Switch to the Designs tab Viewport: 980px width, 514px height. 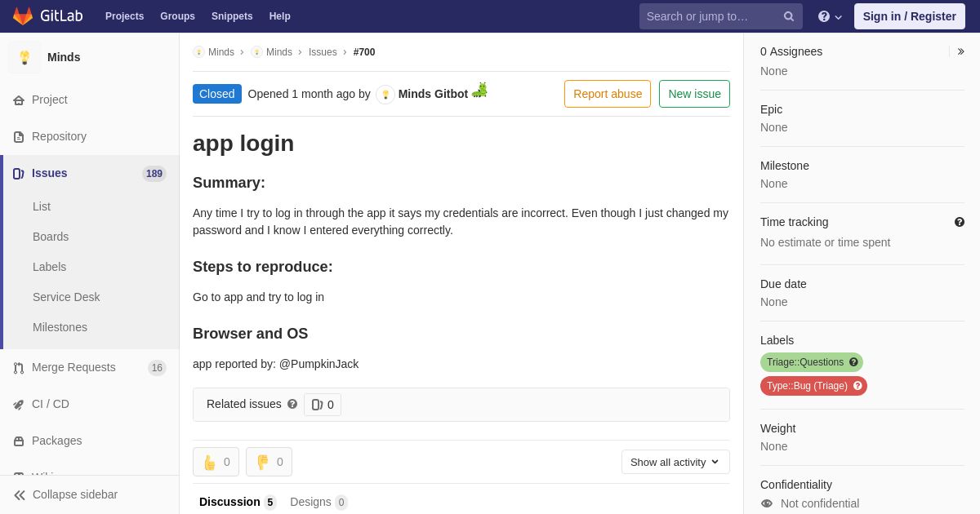point(318,502)
